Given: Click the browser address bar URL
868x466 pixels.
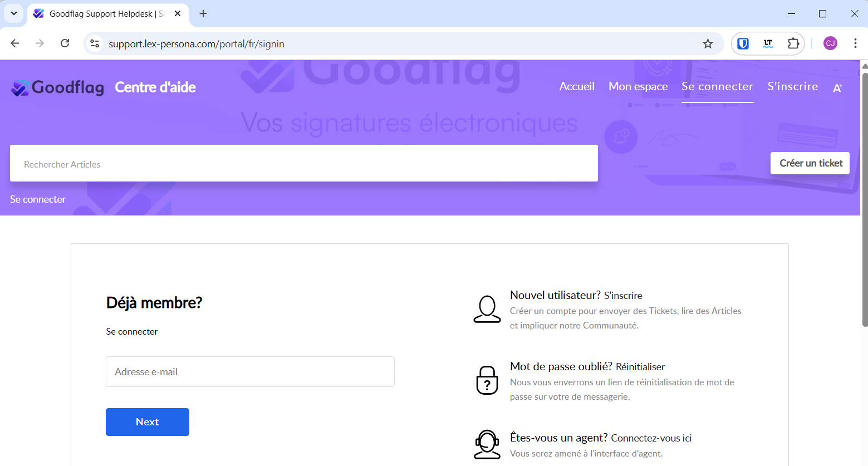Looking at the screenshot, I should coord(197,44).
